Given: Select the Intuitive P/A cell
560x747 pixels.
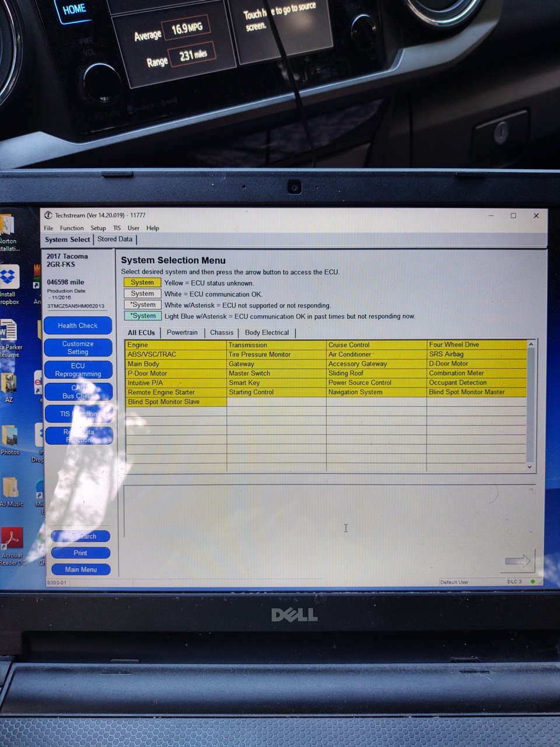Looking at the screenshot, I should [176, 383].
